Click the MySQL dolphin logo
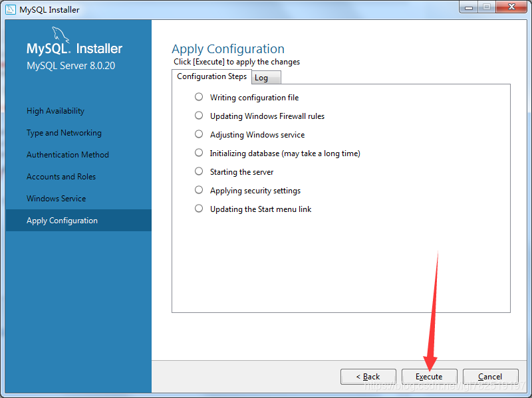Viewport: 532px width, 398px height. coord(61,35)
